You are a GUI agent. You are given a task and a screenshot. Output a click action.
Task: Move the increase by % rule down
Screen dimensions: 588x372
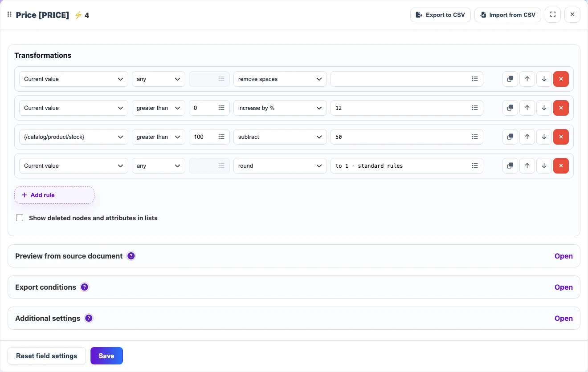pos(544,108)
